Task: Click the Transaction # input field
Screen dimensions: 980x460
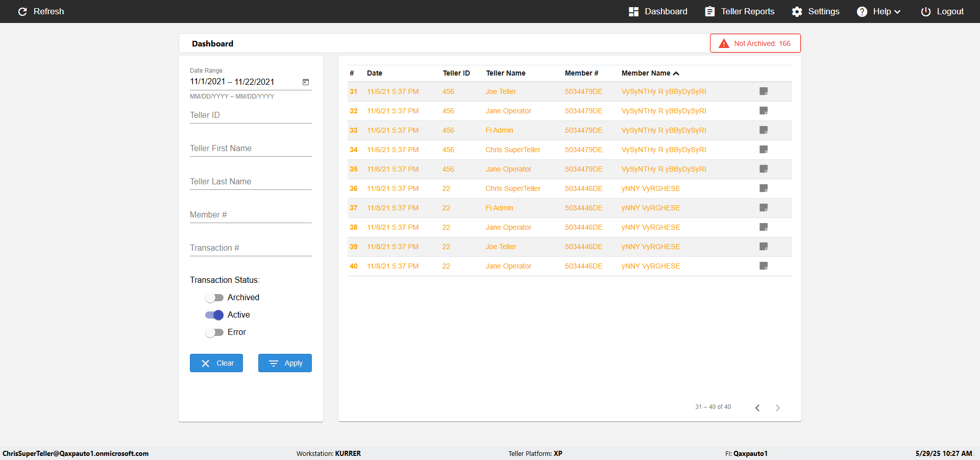Action: pos(251,248)
